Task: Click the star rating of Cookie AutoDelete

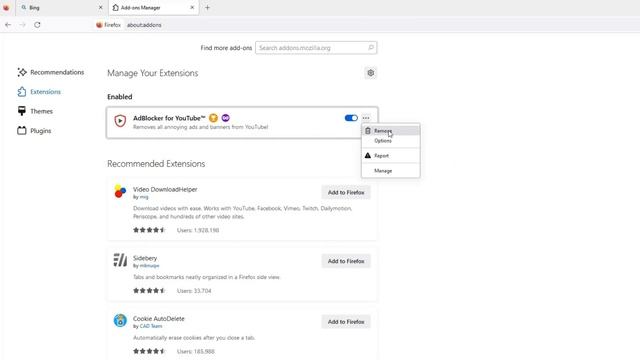Action: 149,351
